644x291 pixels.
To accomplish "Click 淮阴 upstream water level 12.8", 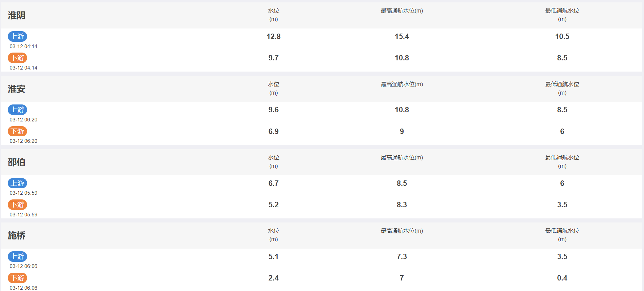I will point(274,36).
